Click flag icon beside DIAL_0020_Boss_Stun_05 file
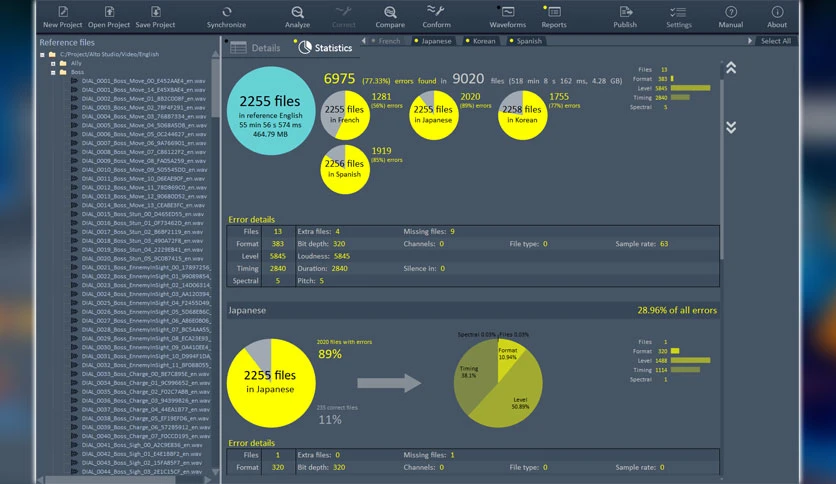836x484 pixels. (75, 259)
